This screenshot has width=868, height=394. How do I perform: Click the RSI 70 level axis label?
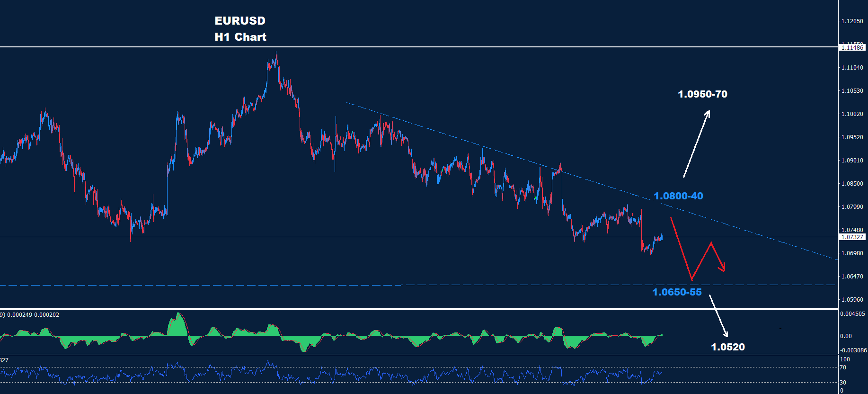pyautogui.click(x=843, y=367)
